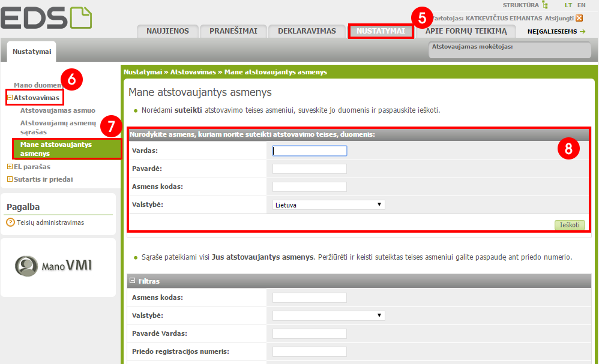Open the filter Valstybė dropdown
The height and width of the screenshot is (364, 599).
tap(328, 315)
